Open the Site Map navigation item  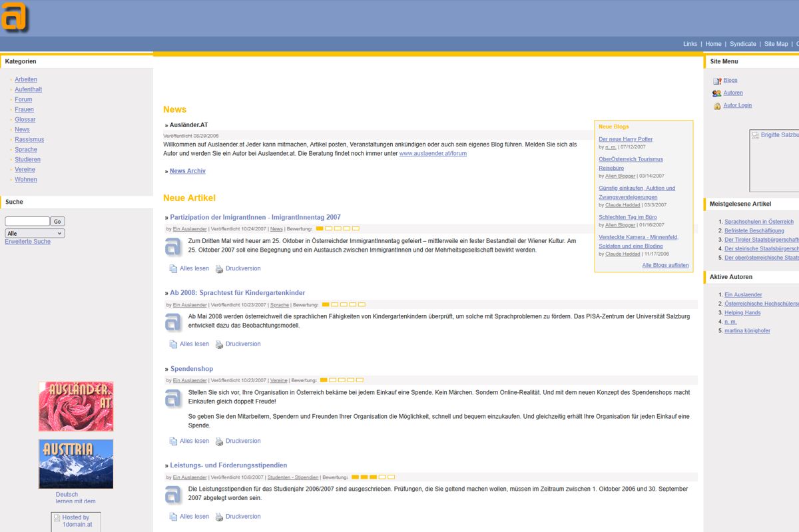[x=776, y=44]
